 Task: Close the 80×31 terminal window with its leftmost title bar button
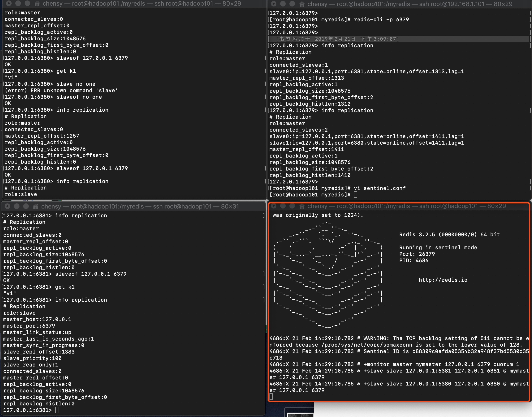pos(8,206)
